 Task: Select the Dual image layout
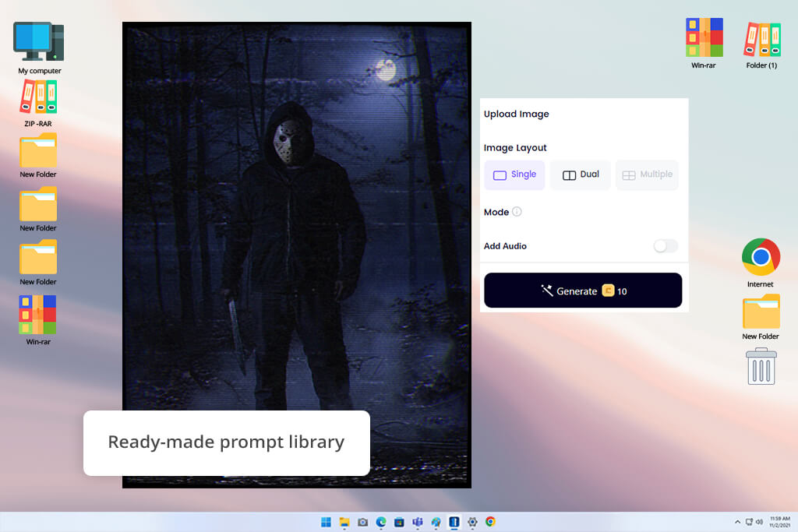pyautogui.click(x=580, y=174)
